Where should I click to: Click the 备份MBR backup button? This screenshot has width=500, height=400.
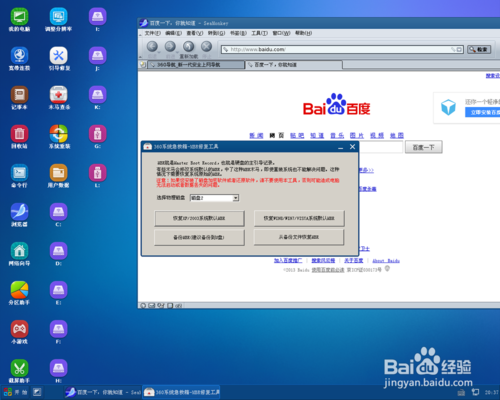click(x=199, y=237)
